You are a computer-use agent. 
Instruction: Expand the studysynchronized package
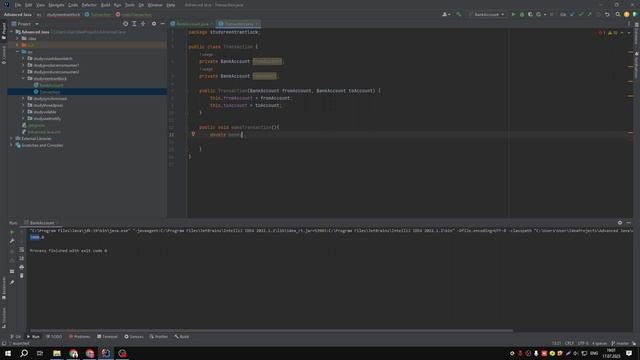tap(23, 98)
